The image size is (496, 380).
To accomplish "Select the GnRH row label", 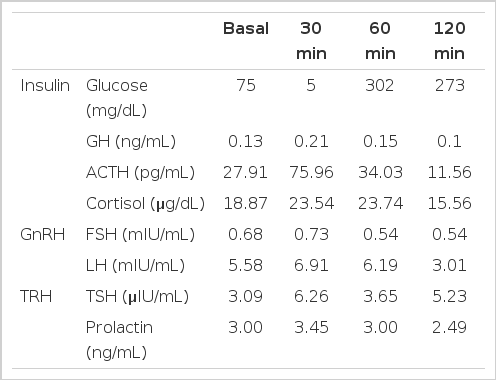I will click(43, 234).
